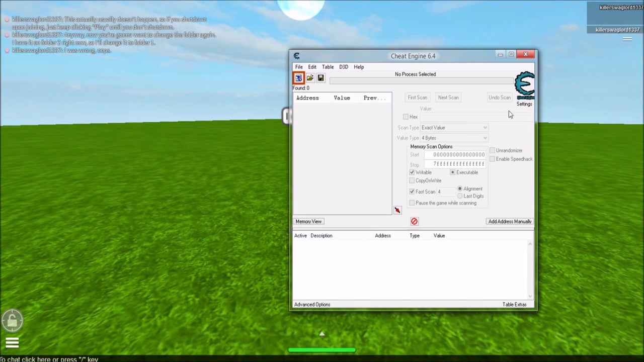644x362 pixels.
Task: Click the 'Found: 0' label
Action: tap(301, 88)
